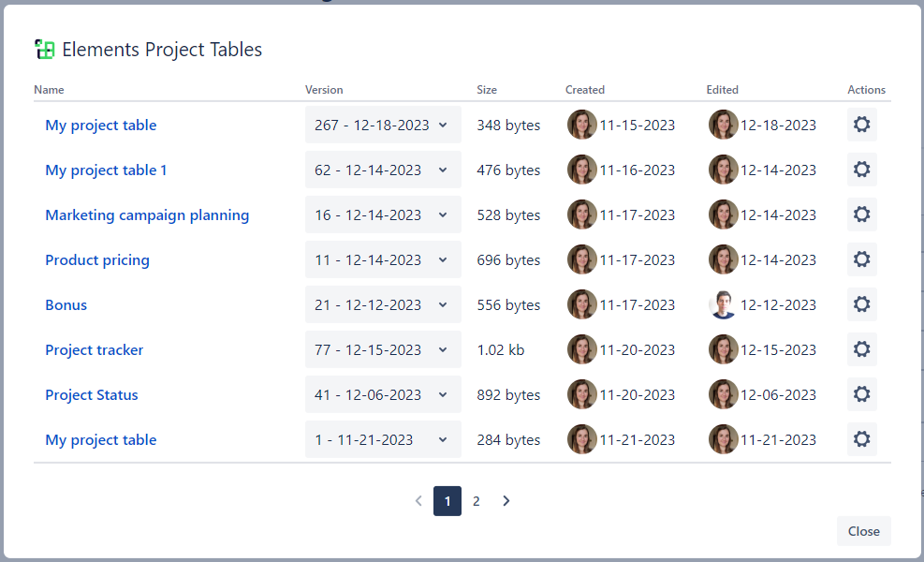Go to page 2 of tables
The height and width of the screenshot is (562, 924).
[x=476, y=501]
